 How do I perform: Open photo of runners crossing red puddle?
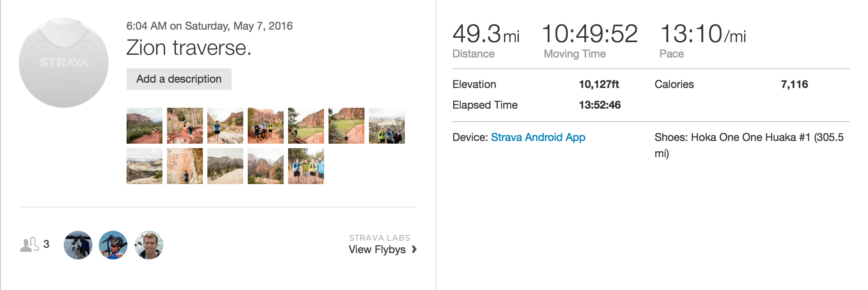[x=185, y=126]
